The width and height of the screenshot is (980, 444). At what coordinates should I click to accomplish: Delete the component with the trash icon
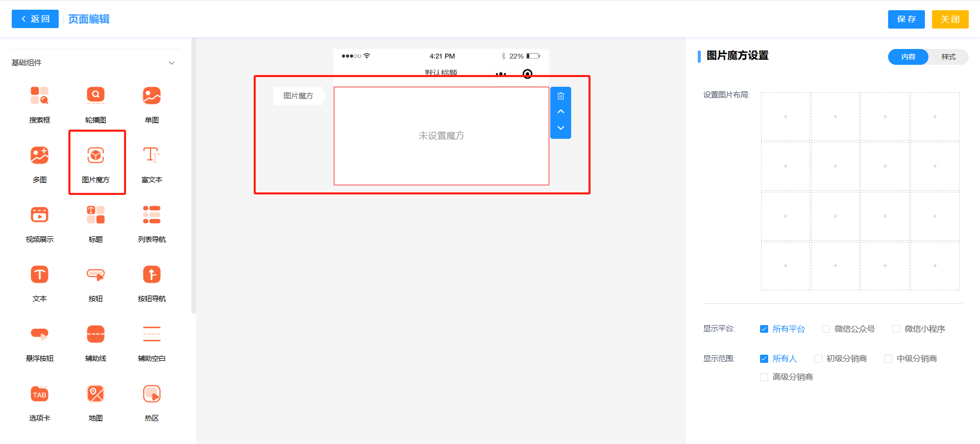560,96
